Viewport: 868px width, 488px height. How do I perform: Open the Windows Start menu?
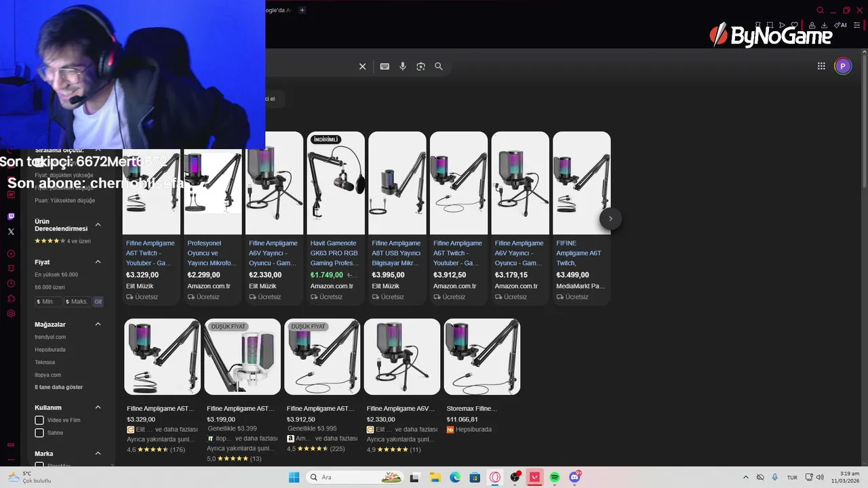click(x=294, y=477)
